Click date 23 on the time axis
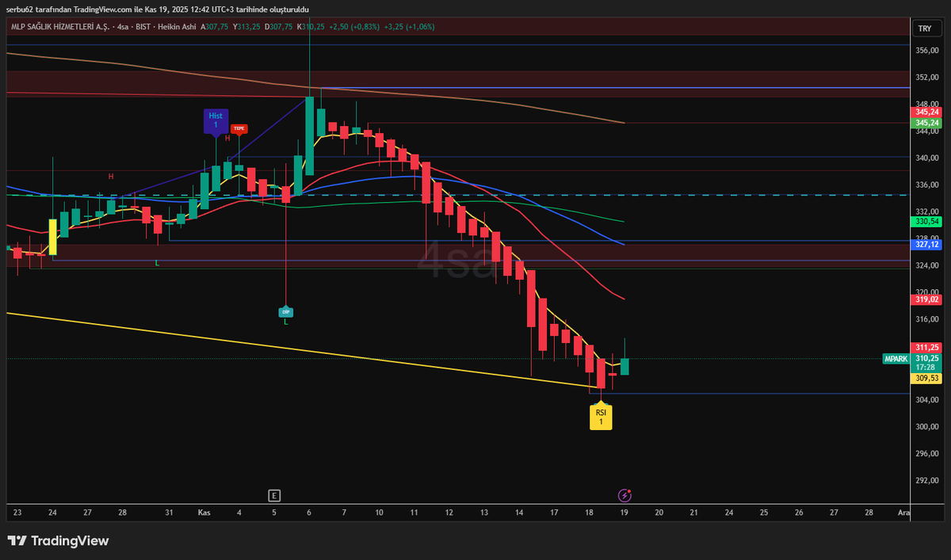Screen dimensions: 951x560 tap(17, 512)
